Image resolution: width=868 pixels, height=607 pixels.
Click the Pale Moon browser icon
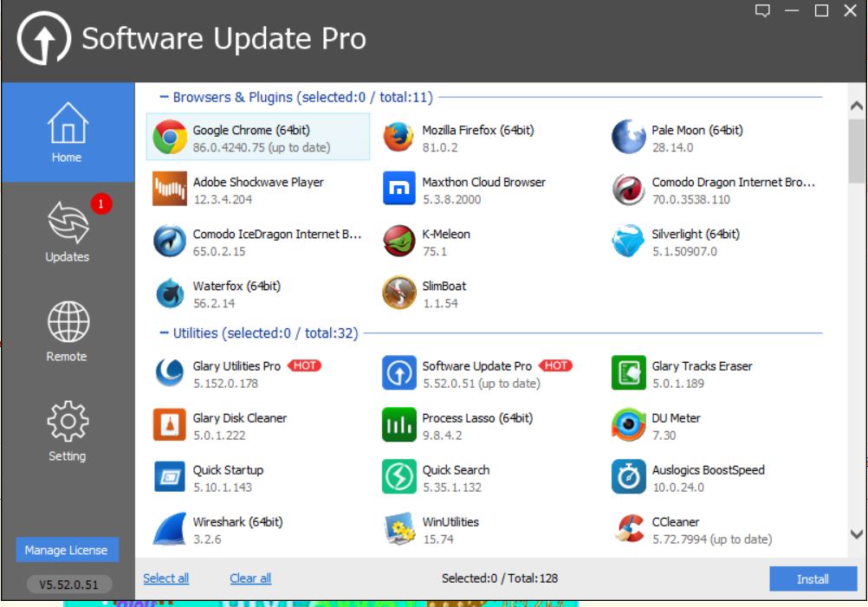tap(628, 137)
